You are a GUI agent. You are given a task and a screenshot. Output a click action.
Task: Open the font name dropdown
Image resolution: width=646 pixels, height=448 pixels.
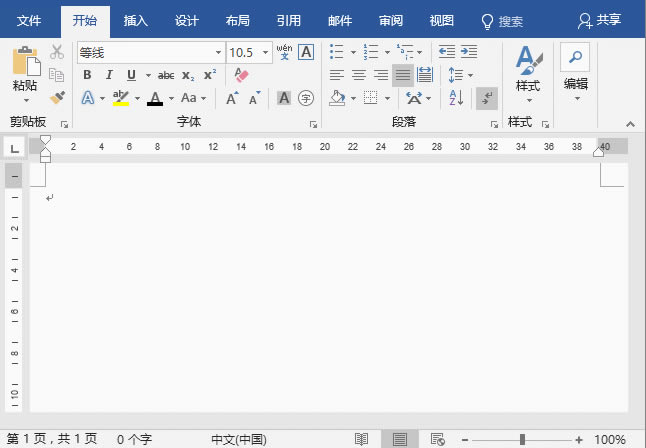pos(218,52)
